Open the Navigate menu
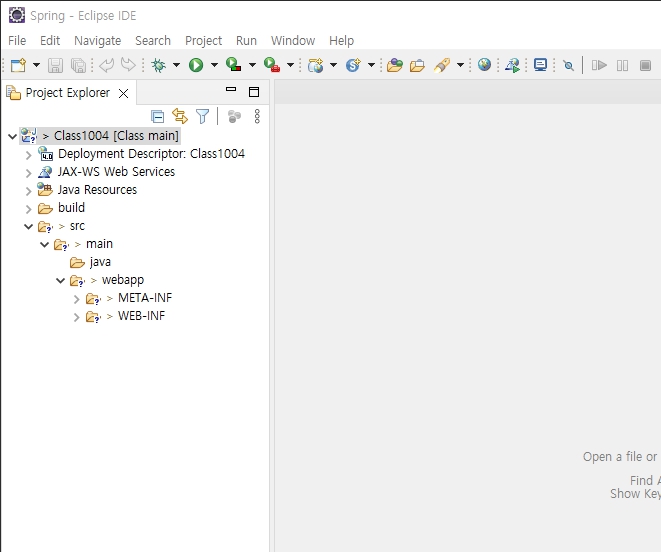 [97, 40]
